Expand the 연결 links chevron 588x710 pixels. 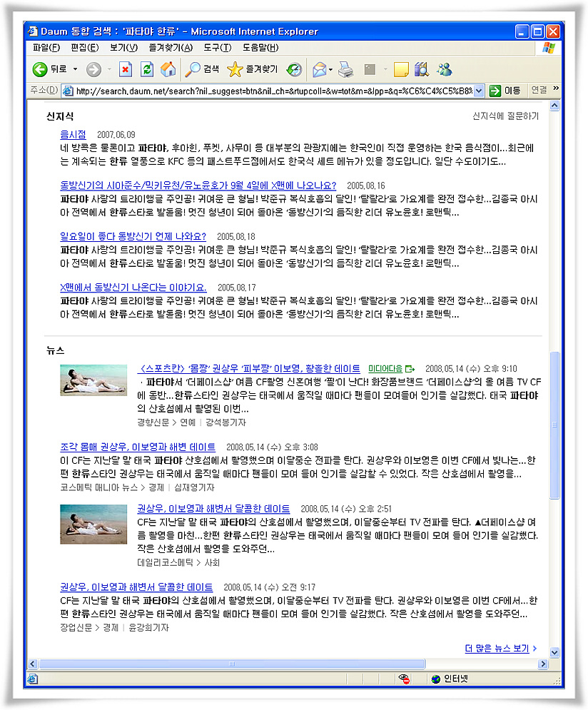556,88
